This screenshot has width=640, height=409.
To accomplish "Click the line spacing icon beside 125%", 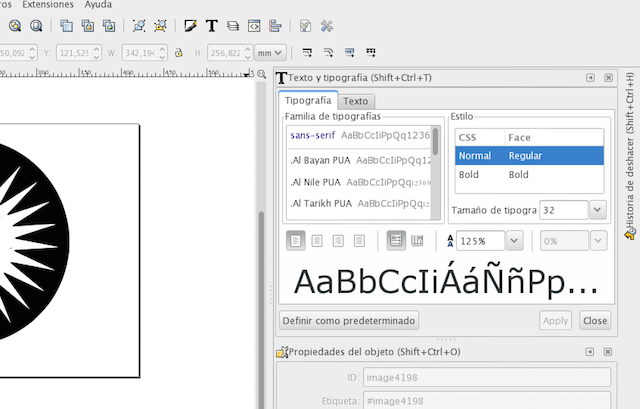I will point(450,241).
